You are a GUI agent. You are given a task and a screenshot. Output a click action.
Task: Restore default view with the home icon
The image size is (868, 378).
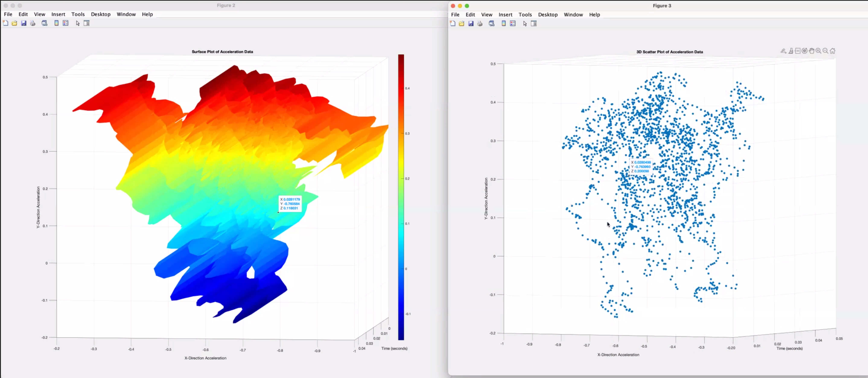(x=833, y=51)
